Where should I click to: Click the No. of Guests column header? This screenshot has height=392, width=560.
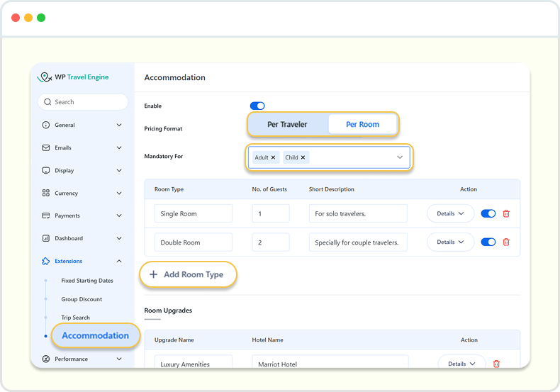(269, 189)
